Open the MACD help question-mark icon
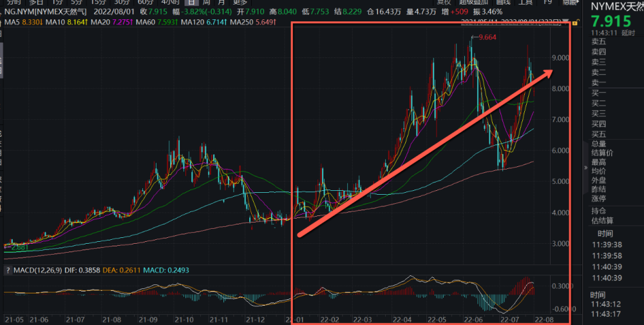Image resolution: width=644 pixels, height=325 pixels. click(x=8, y=270)
